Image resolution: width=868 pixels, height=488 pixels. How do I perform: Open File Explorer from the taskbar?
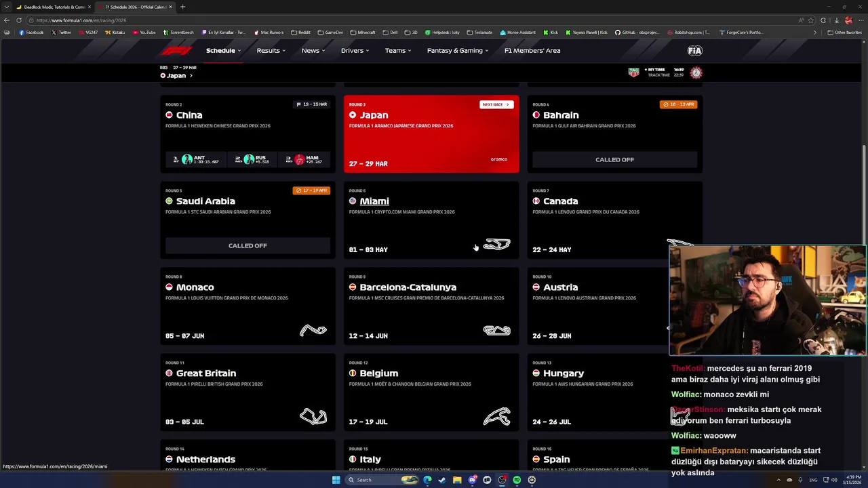[457, 480]
